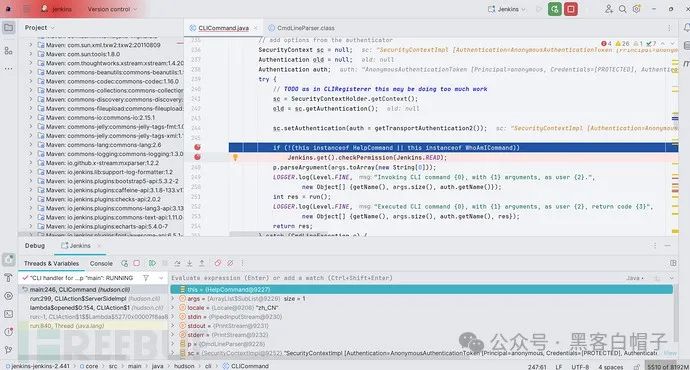The height and width of the screenshot is (370, 690).
Task: Go to next highlighted problem down arrow
Action: pos(672,44)
